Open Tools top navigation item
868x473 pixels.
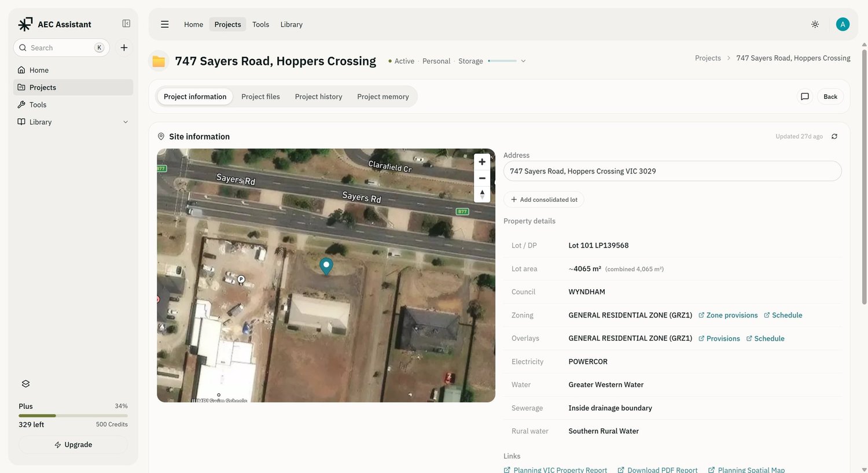click(260, 24)
